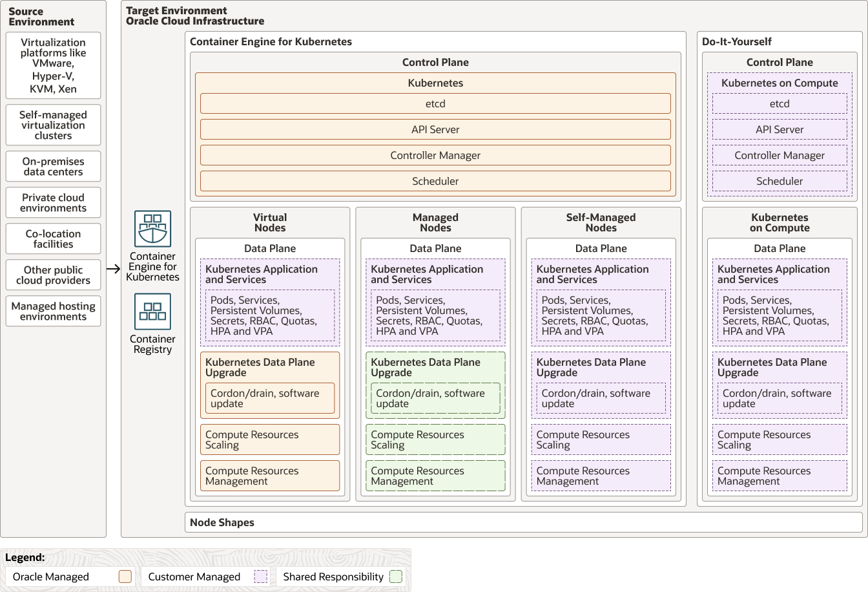
Task: Select the etcd block under Kubernetes
Action: pyautogui.click(x=435, y=103)
